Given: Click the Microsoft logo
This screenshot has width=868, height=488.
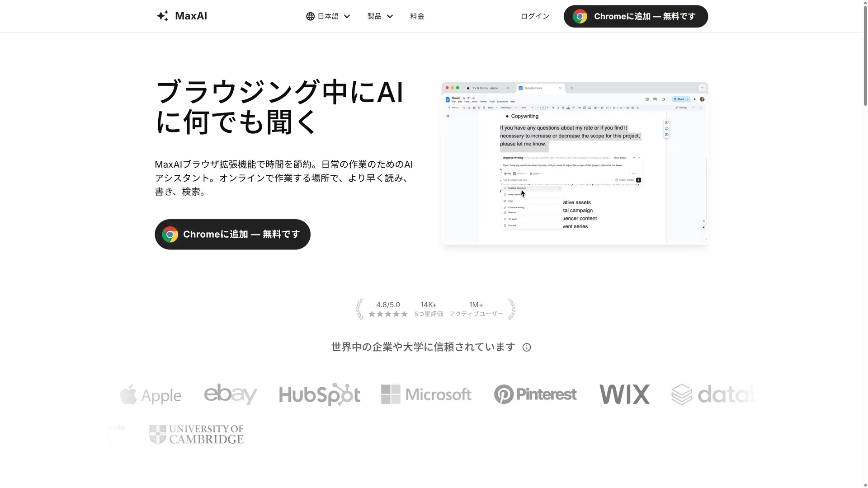Looking at the screenshot, I should (426, 394).
